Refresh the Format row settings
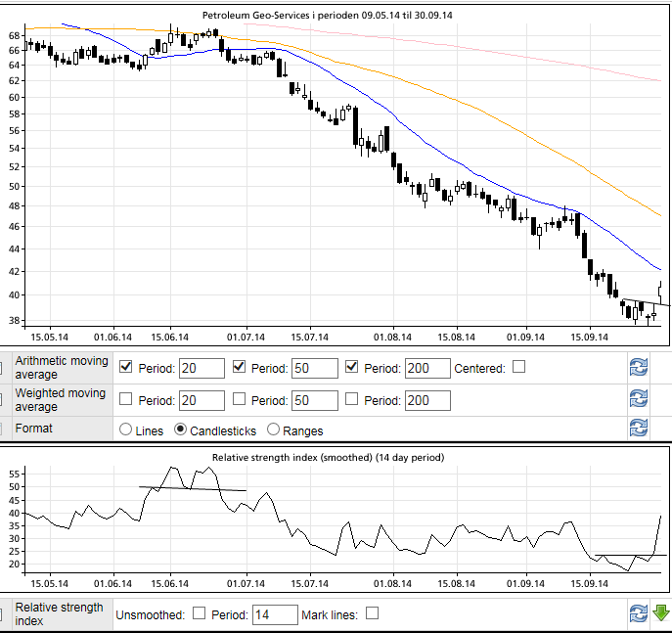The height and width of the screenshot is (633, 672). (x=638, y=429)
